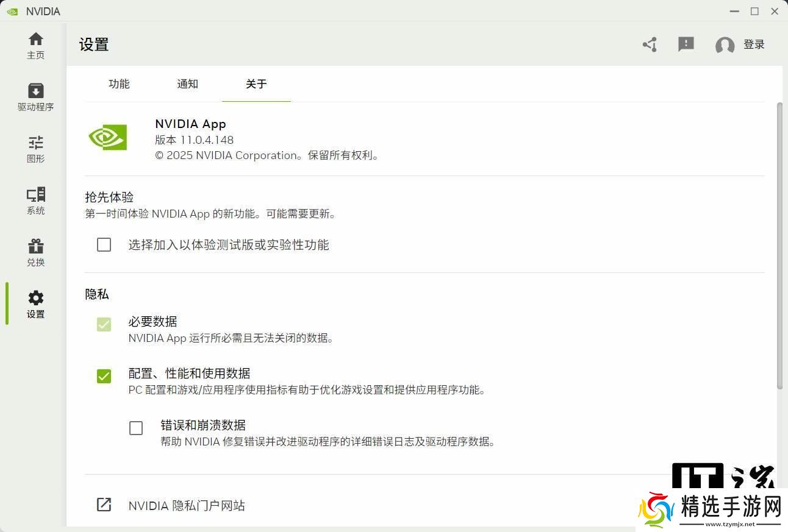Open the 图形 graphics settings icon
The width and height of the screenshot is (788, 532).
pyautogui.click(x=36, y=143)
